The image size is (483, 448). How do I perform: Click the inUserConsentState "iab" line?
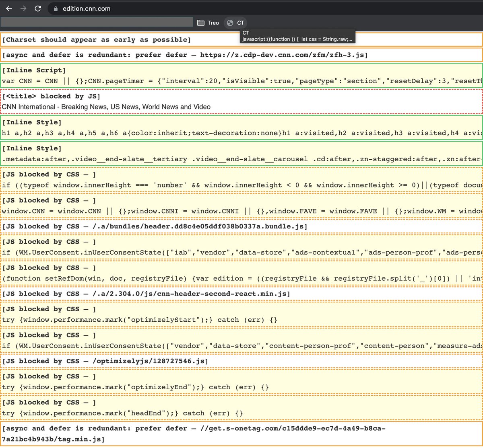pos(242,253)
